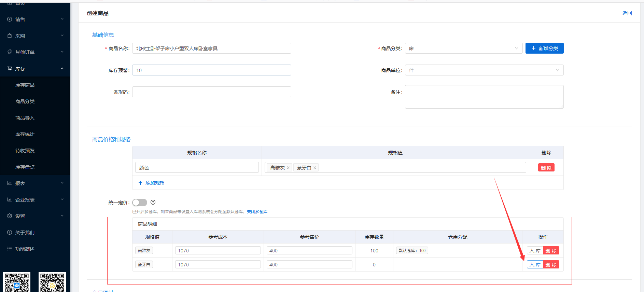This screenshot has height=292, width=644.
Task: Click 关于我们 in sidebar
Action: (x=25, y=233)
